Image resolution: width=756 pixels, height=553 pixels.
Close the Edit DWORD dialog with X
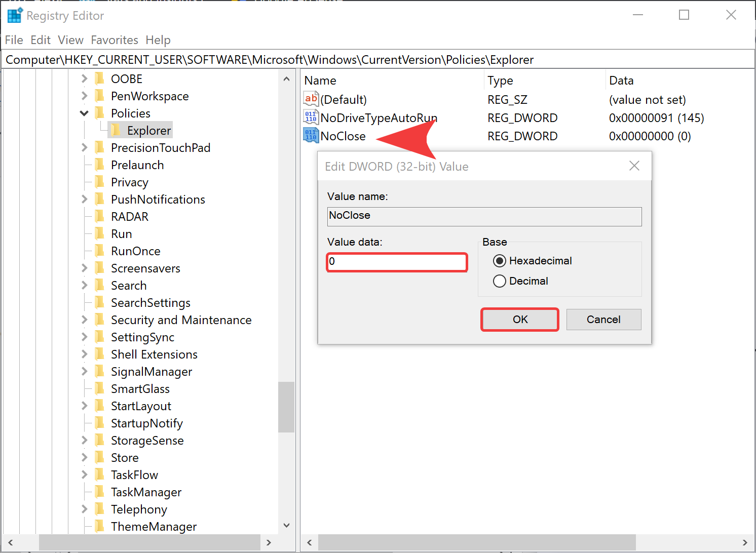pos(634,166)
